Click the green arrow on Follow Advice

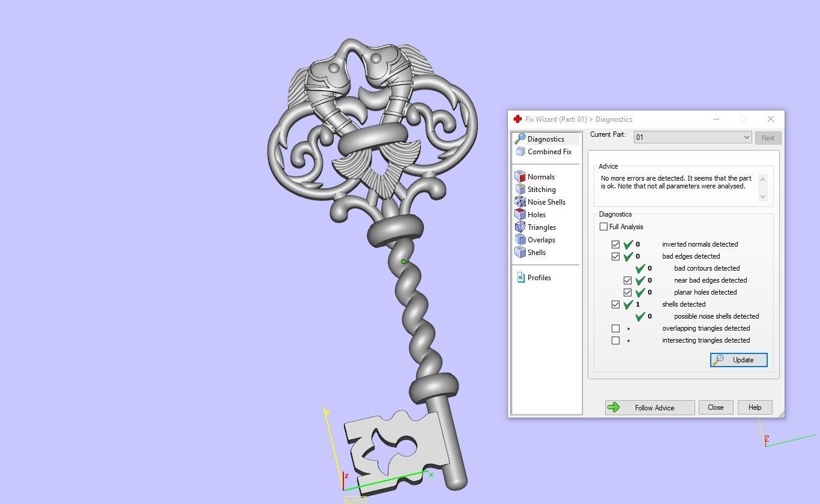tap(613, 408)
